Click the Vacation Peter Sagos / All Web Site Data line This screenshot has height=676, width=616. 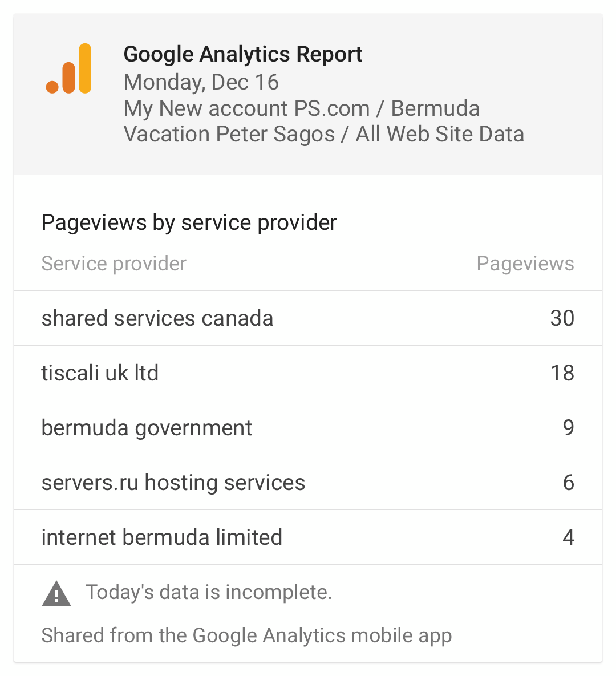tap(324, 134)
